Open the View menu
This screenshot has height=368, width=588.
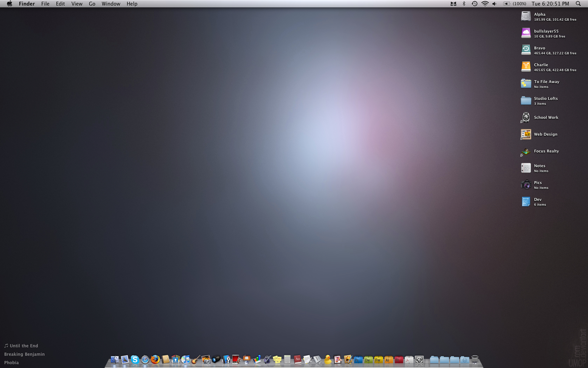pos(77,4)
